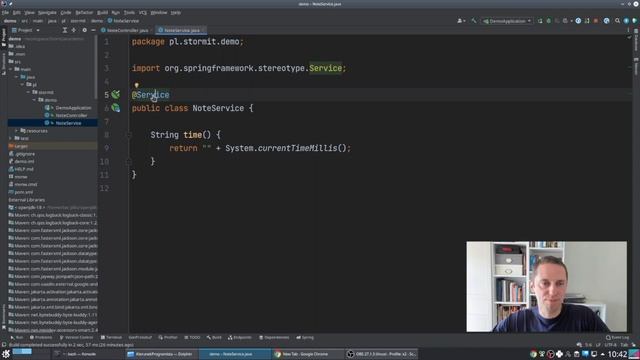Open the Edit menu

pyautogui.click(x=17, y=13)
